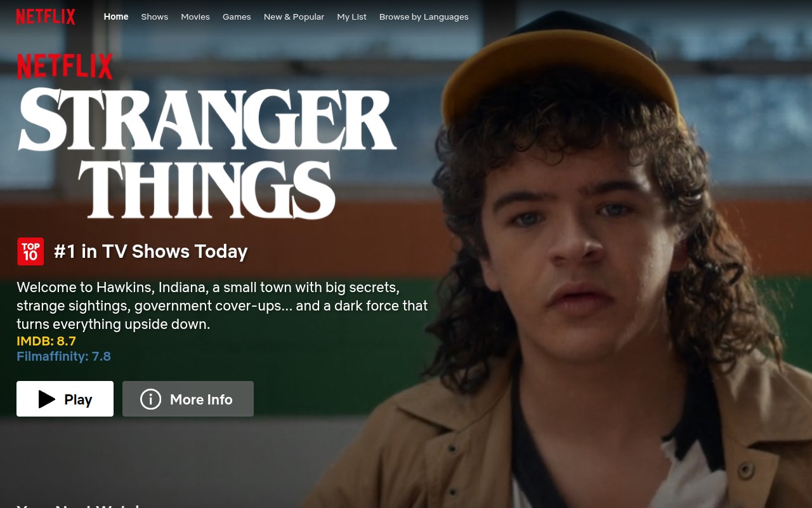Open the Shows section

tap(155, 17)
